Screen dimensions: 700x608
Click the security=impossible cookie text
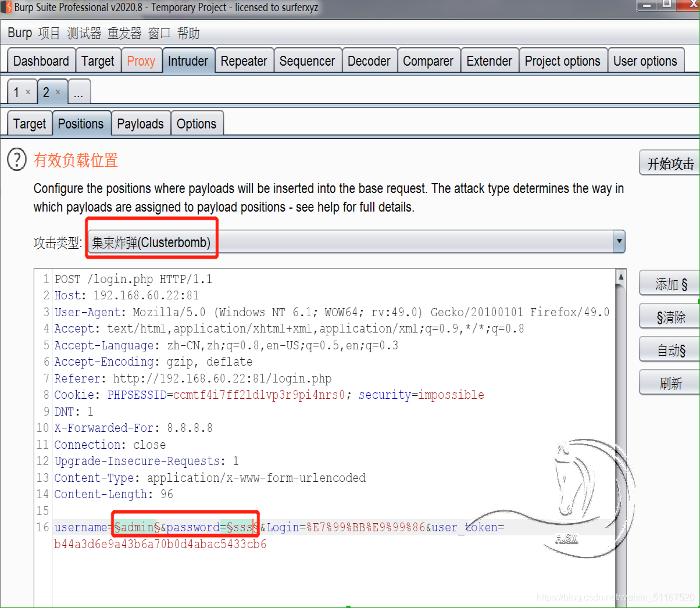tap(421, 395)
